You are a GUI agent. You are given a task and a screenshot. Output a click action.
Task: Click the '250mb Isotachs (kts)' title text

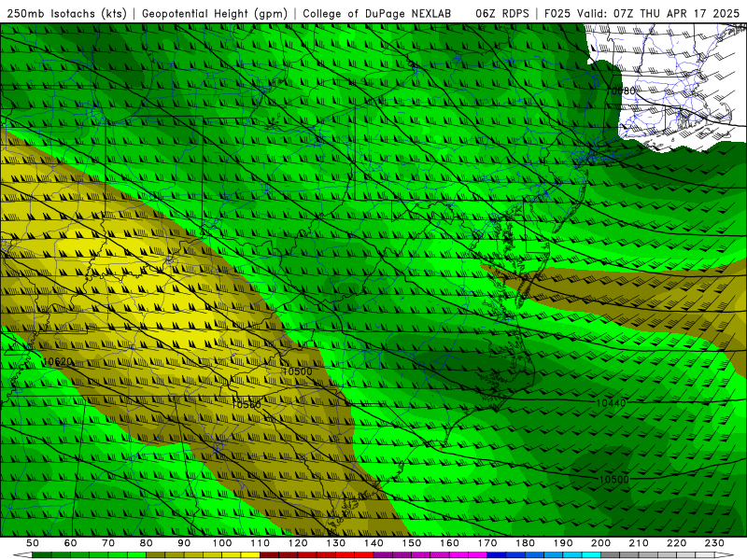coord(66,13)
